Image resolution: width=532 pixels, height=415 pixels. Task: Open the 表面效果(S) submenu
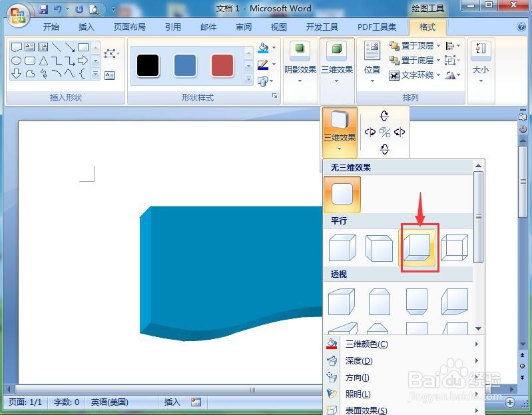click(x=403, y=410)
